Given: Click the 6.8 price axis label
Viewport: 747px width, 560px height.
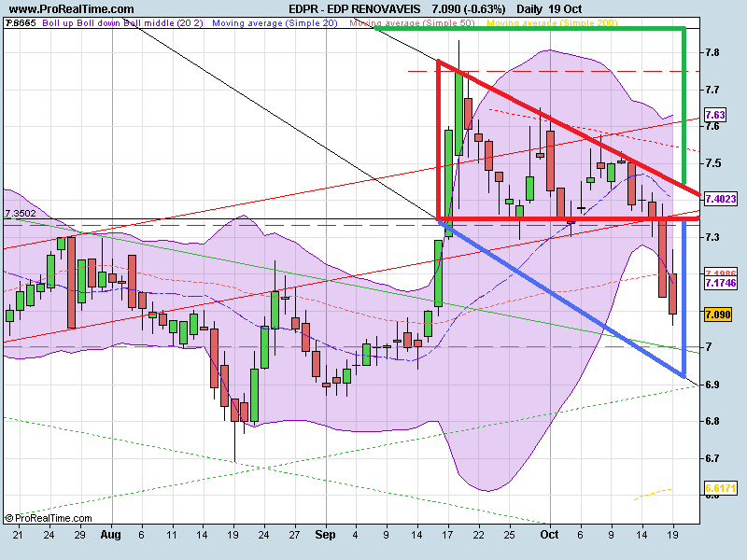Looking at the screenshot, I should tap(712, 421).
